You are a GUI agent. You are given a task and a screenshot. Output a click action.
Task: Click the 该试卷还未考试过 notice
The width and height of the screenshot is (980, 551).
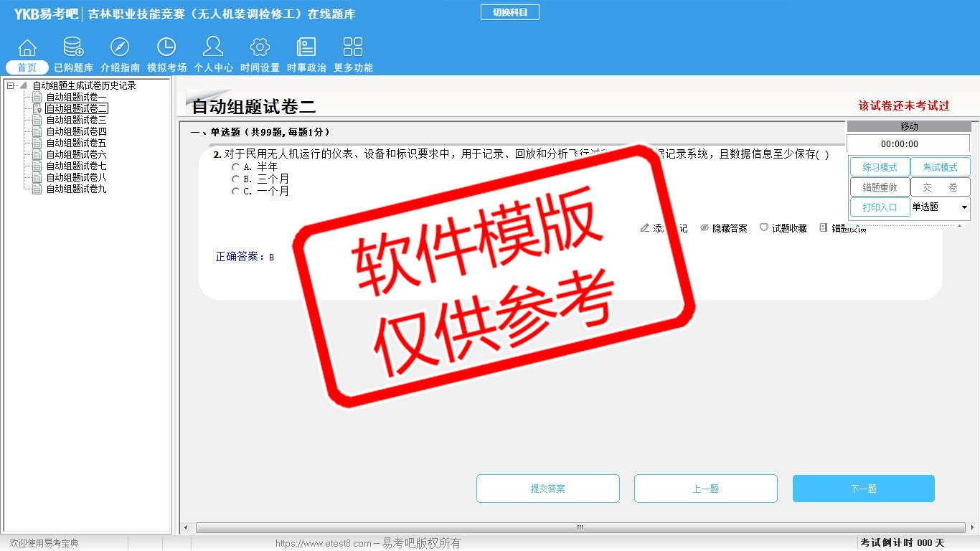tap(904, 105)
